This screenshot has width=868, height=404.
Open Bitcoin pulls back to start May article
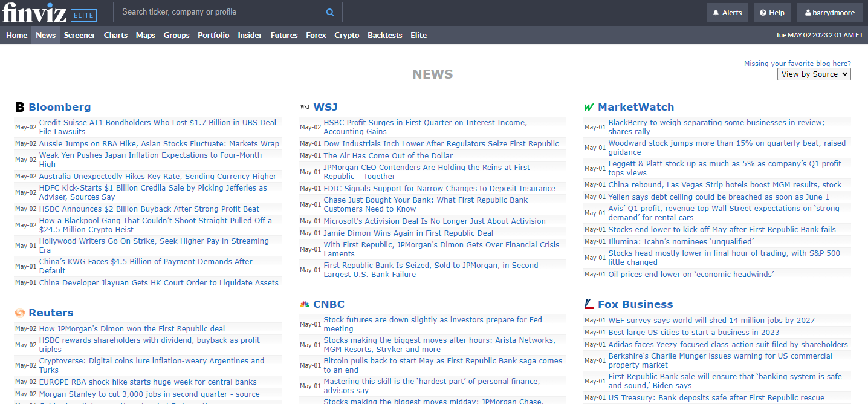click(x=443, y=365)
